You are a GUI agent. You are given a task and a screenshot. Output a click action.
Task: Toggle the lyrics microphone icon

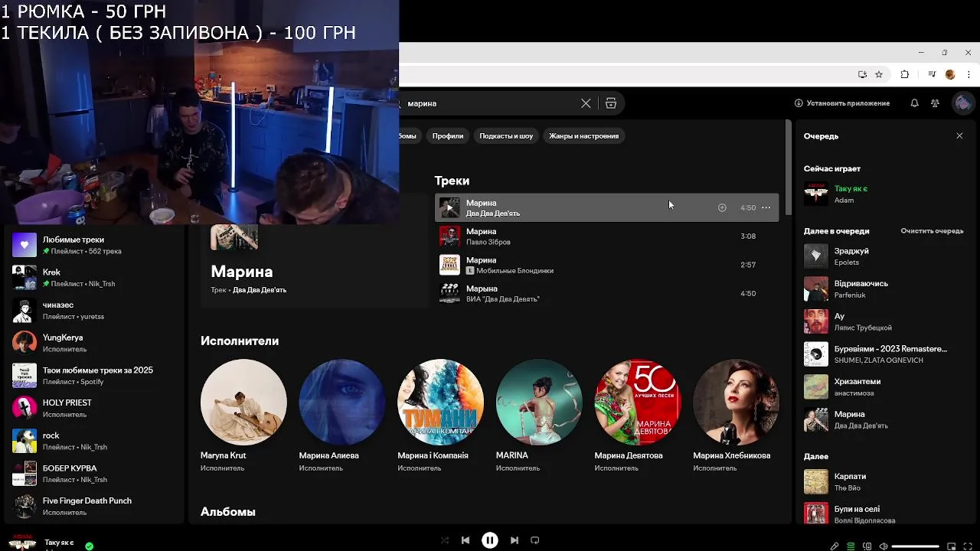pyautogui.click(x=835, y=546)
